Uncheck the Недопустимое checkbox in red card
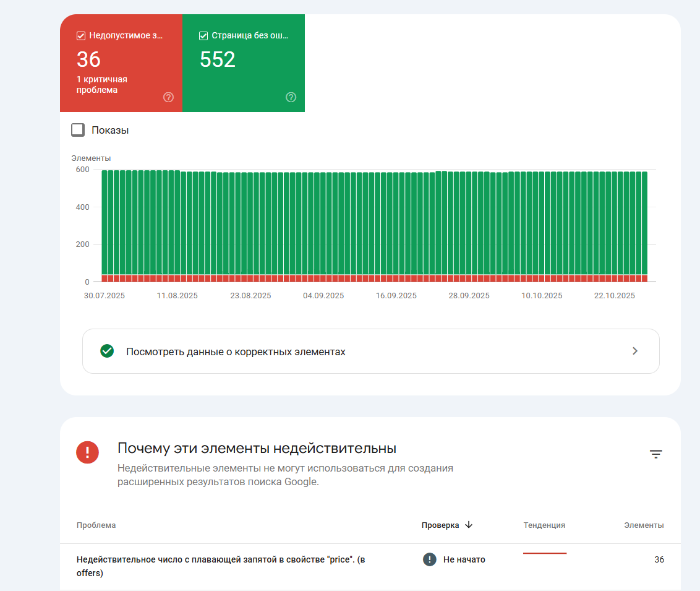This screenshot has width=700, height=591. pos(81,36)
